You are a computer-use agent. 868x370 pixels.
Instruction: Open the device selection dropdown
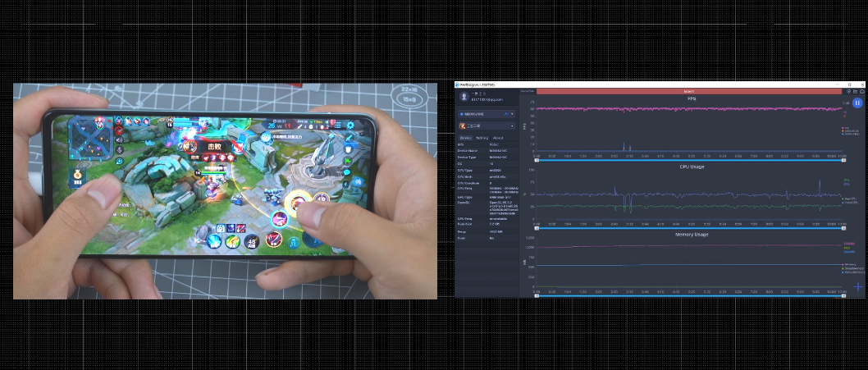point(487,114)
